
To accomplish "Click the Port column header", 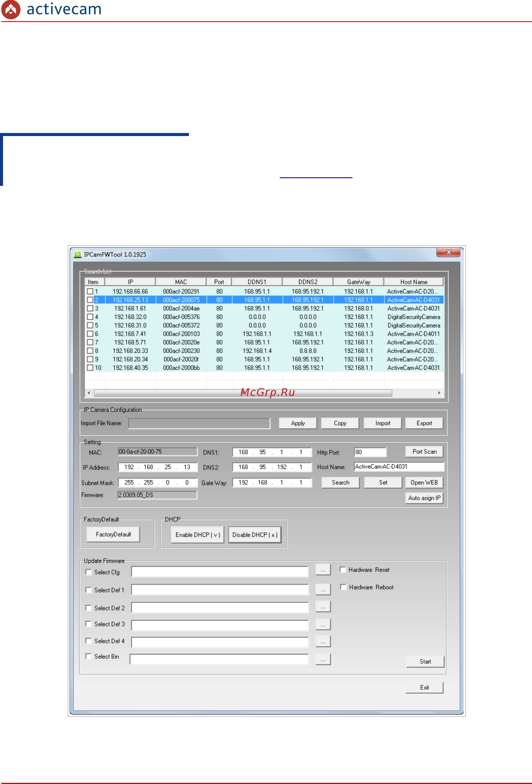I will coord(219,282).
